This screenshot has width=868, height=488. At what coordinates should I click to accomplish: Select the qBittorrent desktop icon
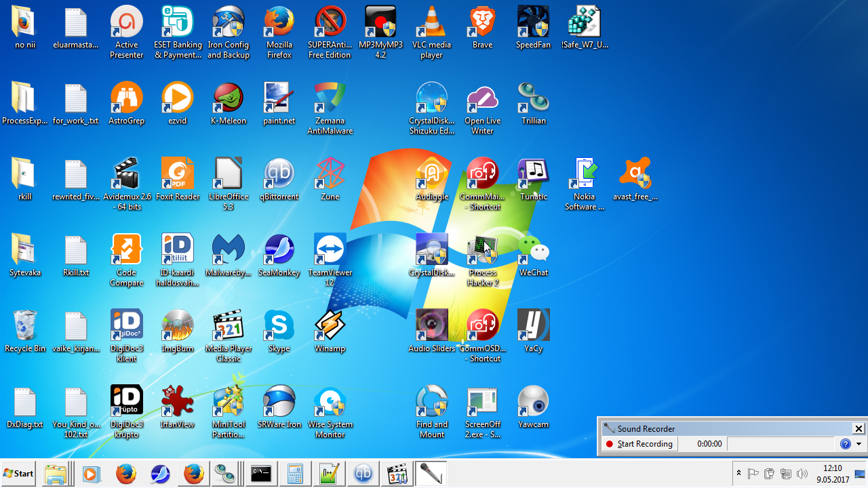pyautogui.click(x=279, y=180)
